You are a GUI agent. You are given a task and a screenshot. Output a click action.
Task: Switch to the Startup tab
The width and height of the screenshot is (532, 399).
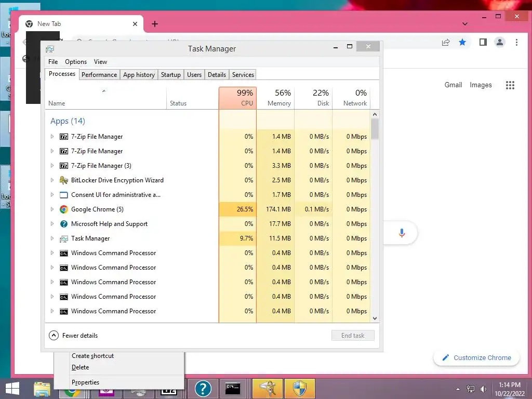coord(170,75)
